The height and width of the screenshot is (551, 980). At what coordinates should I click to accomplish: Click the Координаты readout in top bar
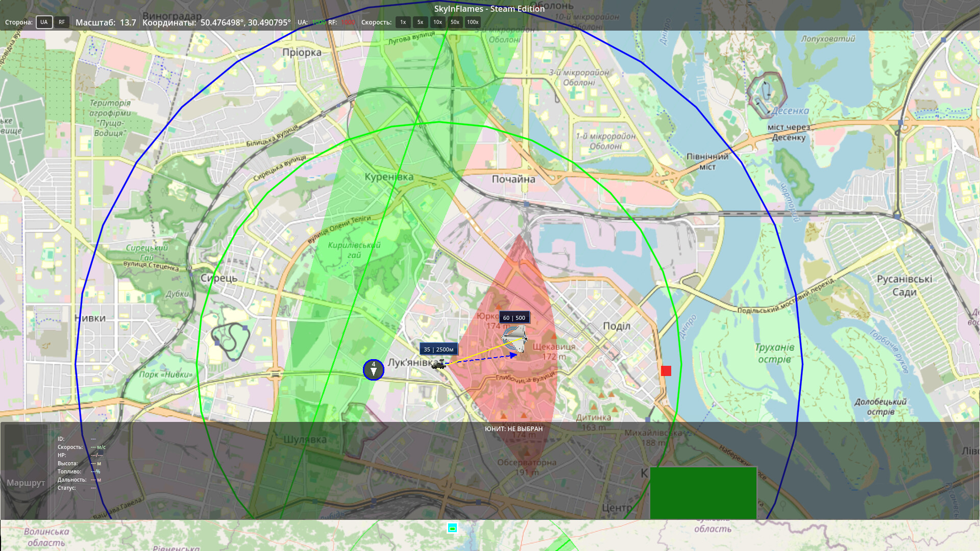pyautogui.click(x=216, y=22)
